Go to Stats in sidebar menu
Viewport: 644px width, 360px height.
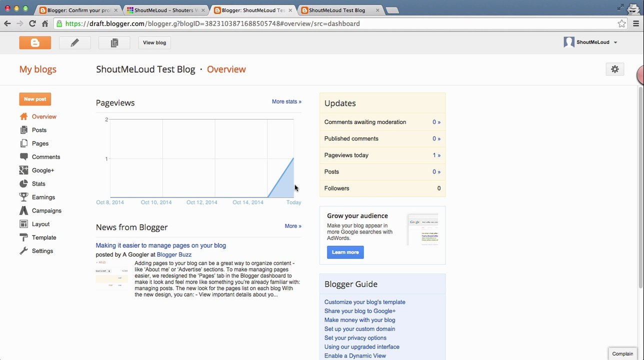click(x=38, y=184)
